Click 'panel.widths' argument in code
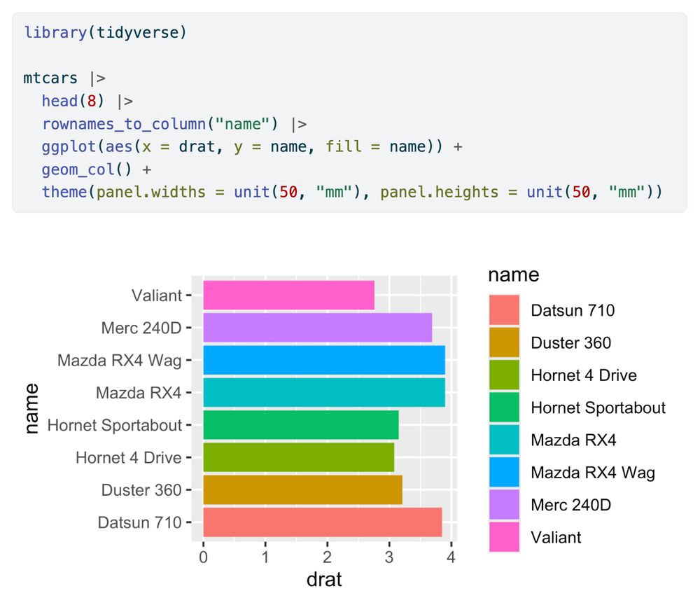 151,193
